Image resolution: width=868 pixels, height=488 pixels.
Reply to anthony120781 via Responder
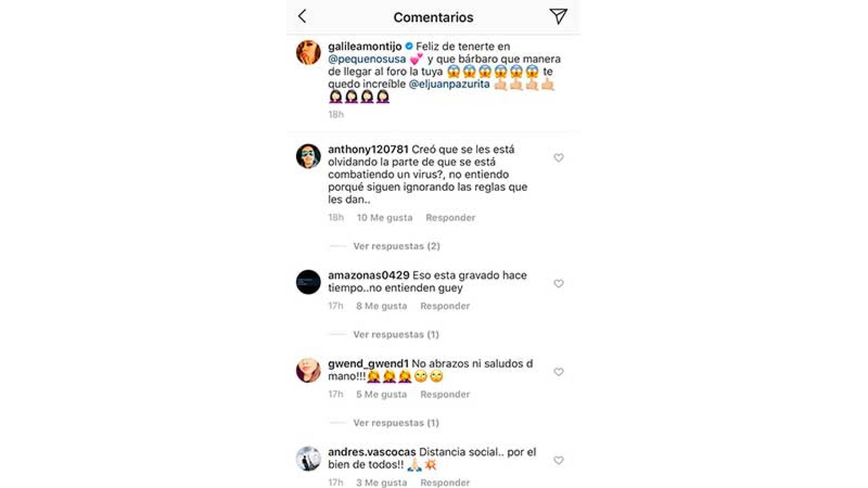(x=450, y=218)
